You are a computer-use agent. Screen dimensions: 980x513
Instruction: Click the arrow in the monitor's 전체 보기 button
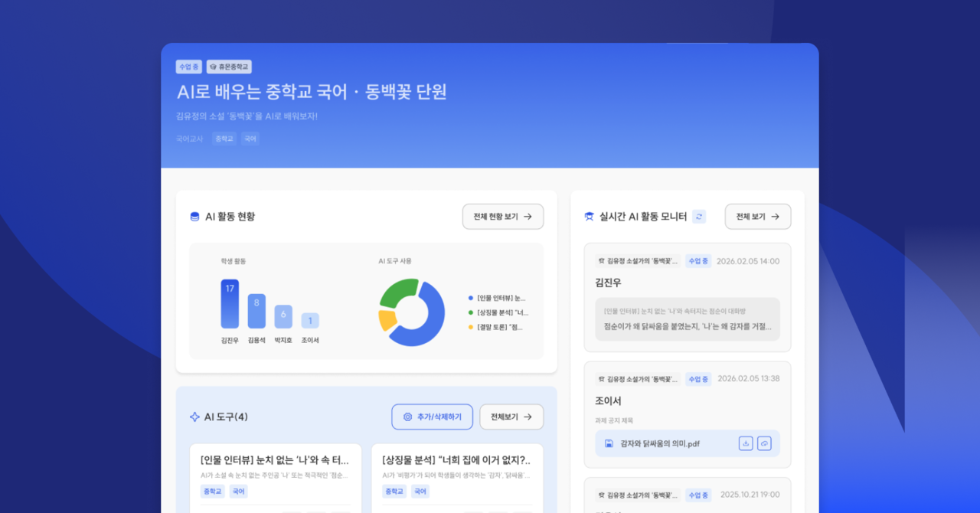click(775, 217)
